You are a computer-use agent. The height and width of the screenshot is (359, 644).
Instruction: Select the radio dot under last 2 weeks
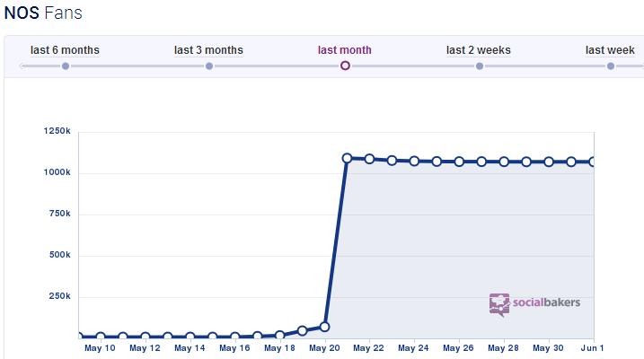(479, 66)
